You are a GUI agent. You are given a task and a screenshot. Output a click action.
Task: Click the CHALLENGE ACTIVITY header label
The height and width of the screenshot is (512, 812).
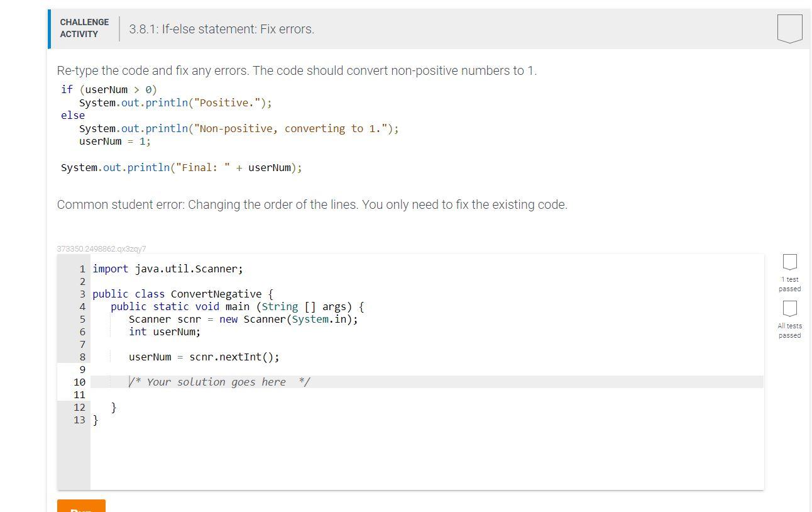(x=84, y=27)
